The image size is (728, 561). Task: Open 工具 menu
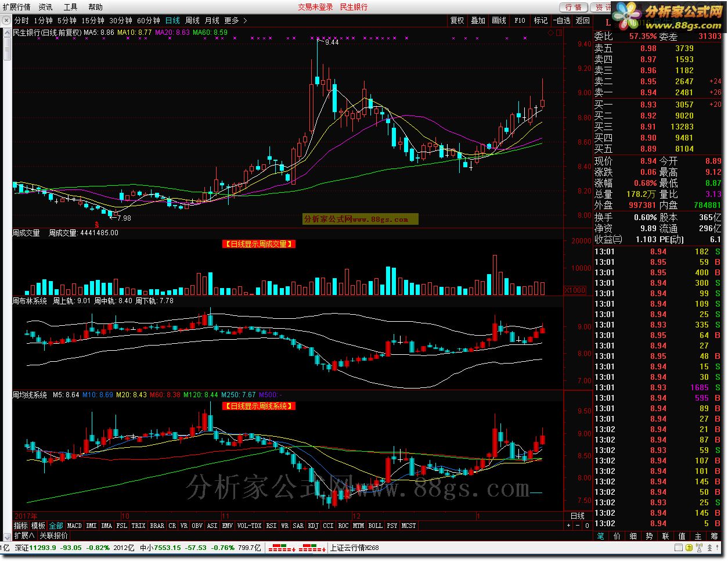coord(70,7)
